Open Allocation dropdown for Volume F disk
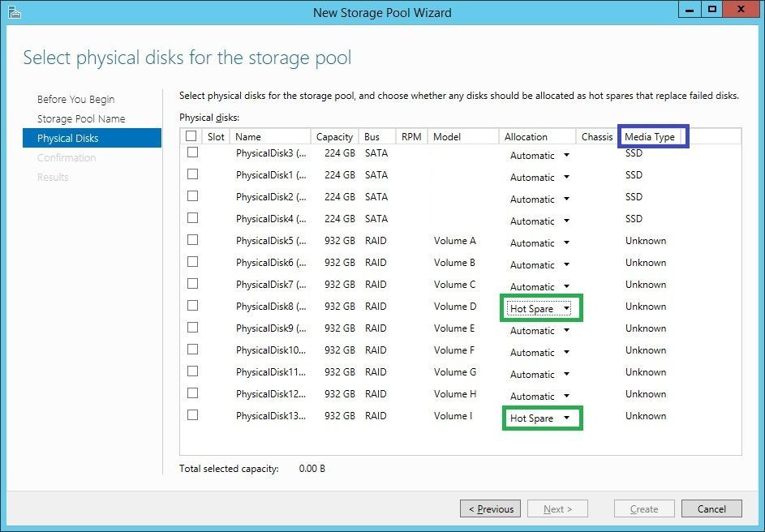The width and height of the screenshot is (765, 532). pos(539,353)
